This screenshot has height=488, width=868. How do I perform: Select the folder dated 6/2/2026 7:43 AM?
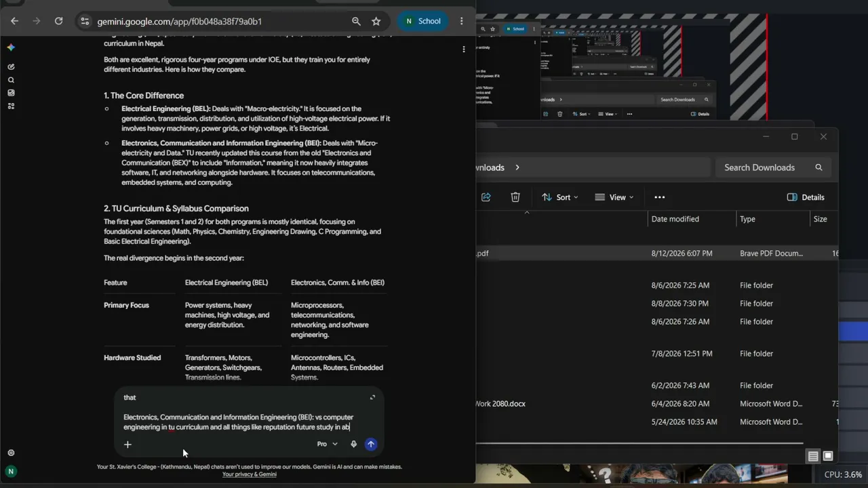656,386
